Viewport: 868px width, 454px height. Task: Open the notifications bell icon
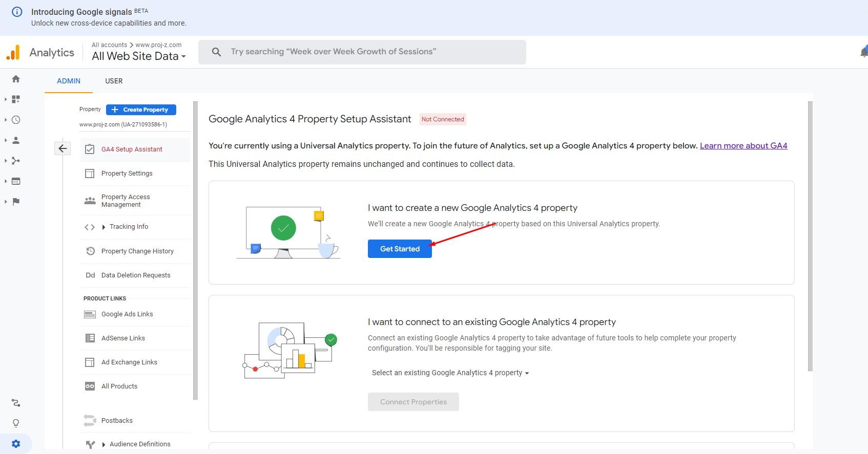coord(863,52)
